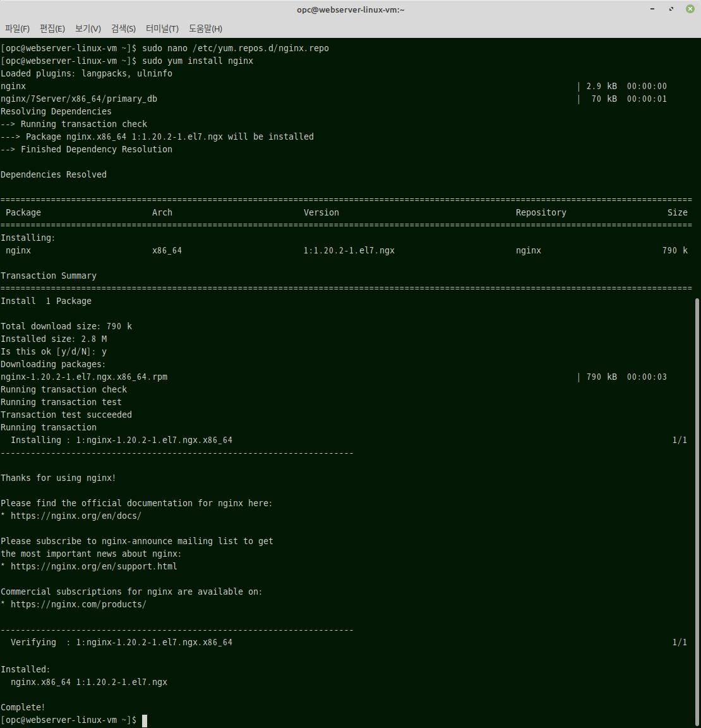
Task: Click 'Is this ok [y/d/N]: y' line
Action: (54, 352)
